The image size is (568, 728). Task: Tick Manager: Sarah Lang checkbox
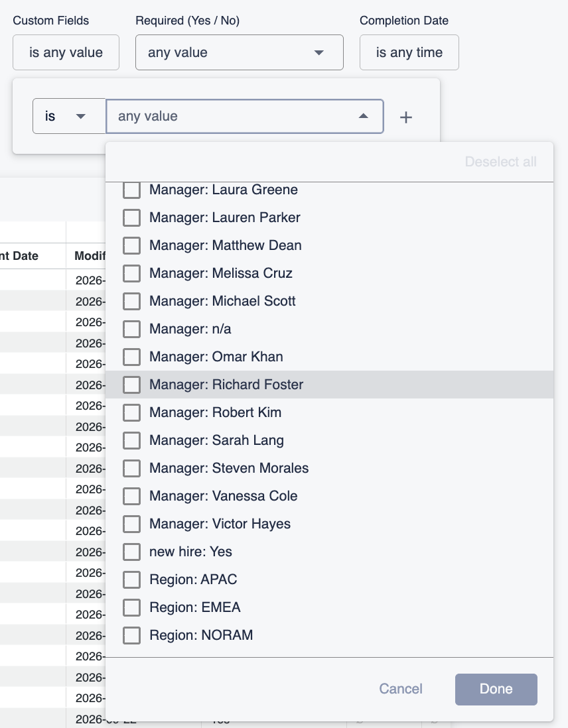pyautogui.click(x=131, y=440)
